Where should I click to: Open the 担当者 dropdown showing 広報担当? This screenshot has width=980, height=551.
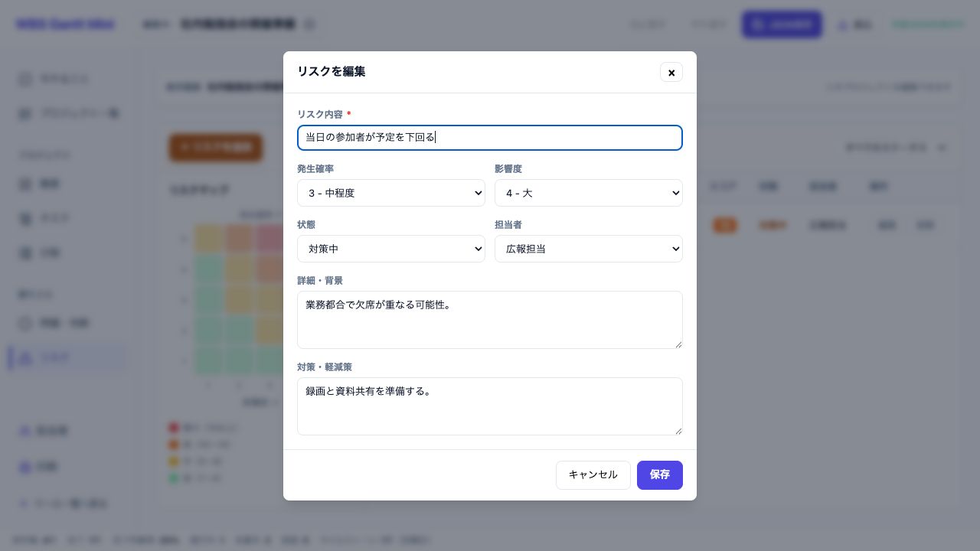[x=589, y=249]
